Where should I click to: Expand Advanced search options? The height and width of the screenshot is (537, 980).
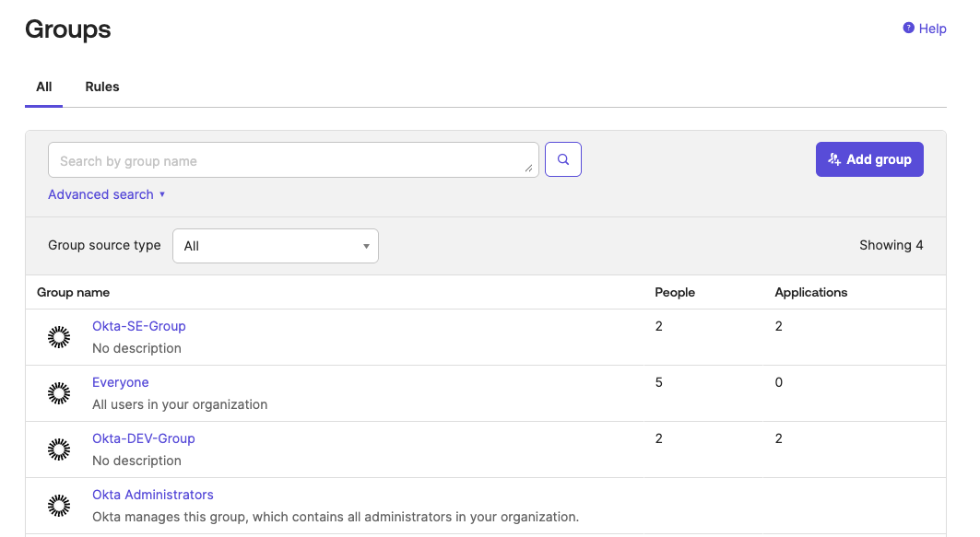tap(107, 194)
